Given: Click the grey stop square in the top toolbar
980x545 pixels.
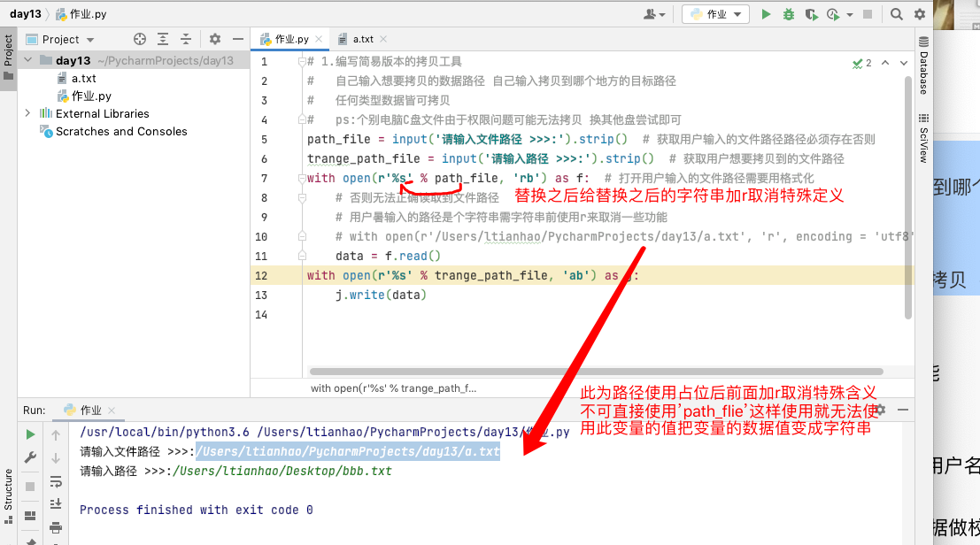Looking at the screenshot, I should 868,14.
